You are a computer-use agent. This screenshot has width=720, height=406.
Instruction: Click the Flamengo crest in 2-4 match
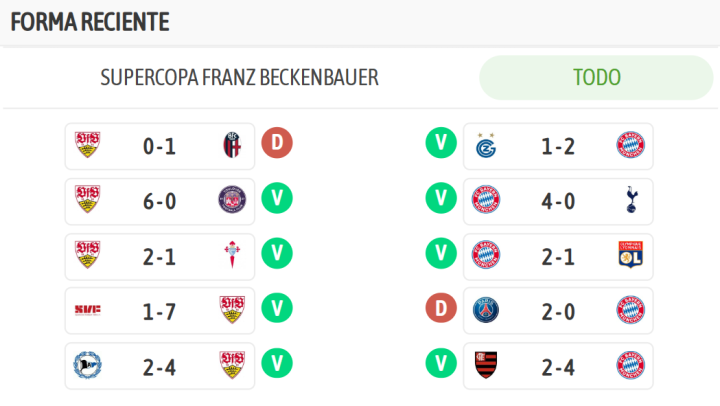486,365
